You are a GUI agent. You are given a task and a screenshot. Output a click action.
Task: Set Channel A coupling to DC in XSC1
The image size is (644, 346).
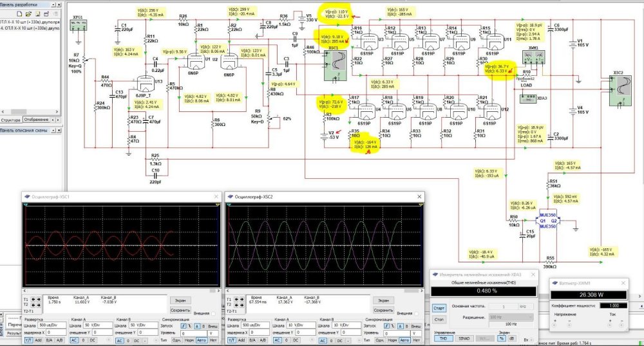(94, 339)
